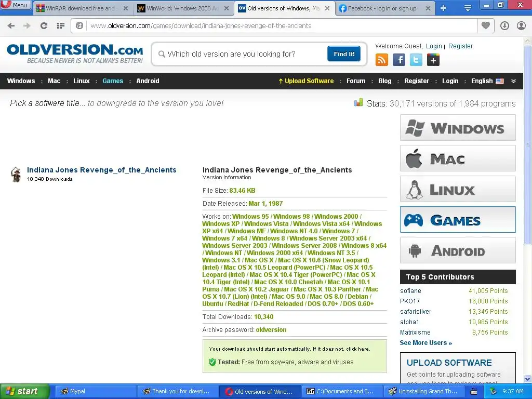Open the header Login link next to Welcome Guest
The height and width of the screenshot is (399, 532).
pos(434,46)
